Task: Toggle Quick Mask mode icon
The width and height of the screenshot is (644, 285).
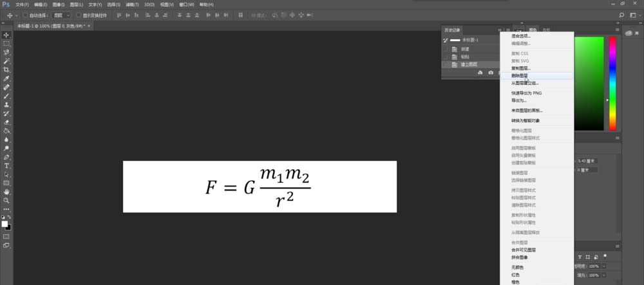Action: [6, 237]
